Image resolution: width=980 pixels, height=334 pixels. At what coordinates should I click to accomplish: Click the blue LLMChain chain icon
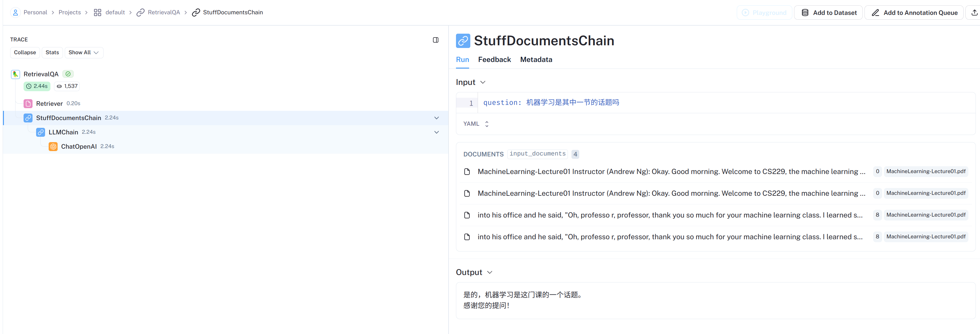(x=41, y=132)
